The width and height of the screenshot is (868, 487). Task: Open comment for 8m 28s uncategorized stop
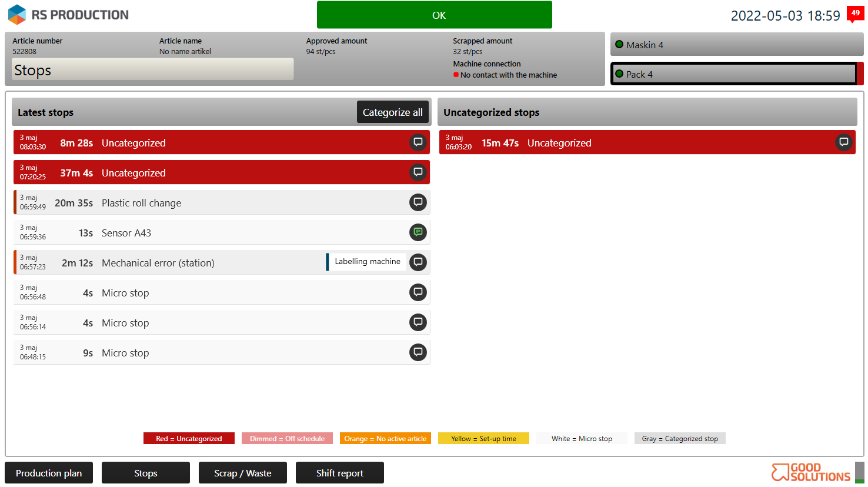click(x=418, y=142)
